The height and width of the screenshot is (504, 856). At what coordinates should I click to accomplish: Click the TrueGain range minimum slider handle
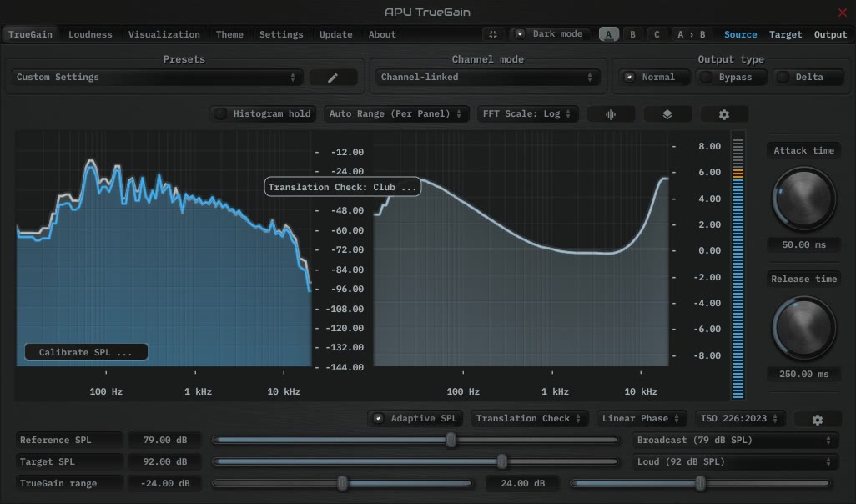342,483
